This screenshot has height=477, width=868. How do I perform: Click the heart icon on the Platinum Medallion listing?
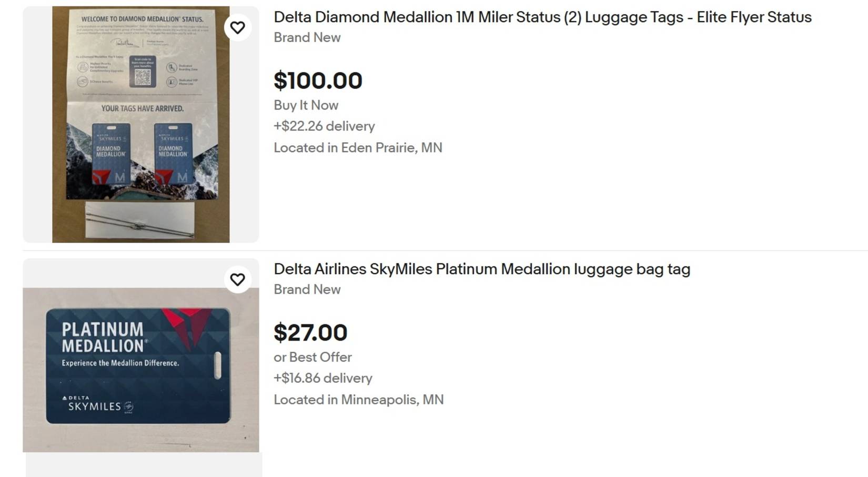(x=238, y=280)
